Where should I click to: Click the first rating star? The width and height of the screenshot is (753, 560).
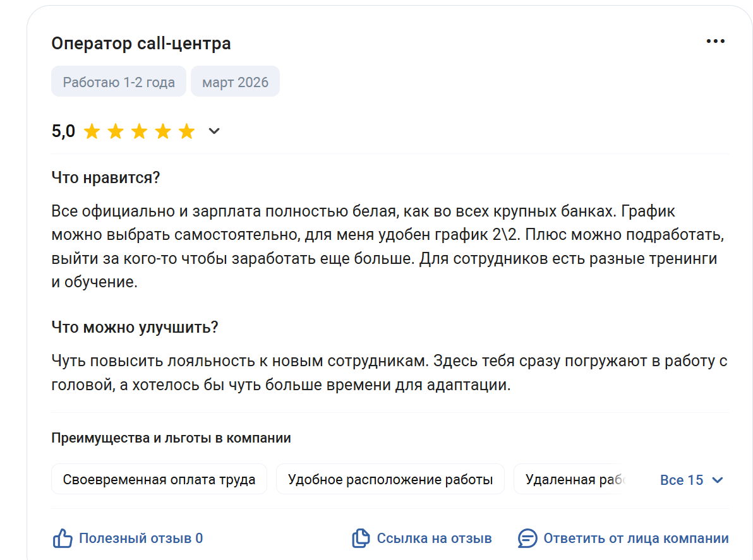pyautogui.click(x=92, y=131)
